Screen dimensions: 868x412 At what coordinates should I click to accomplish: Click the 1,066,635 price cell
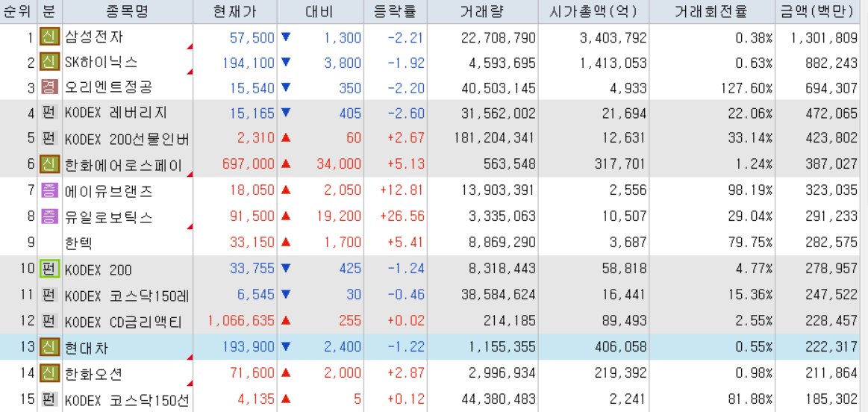[241, 321]
